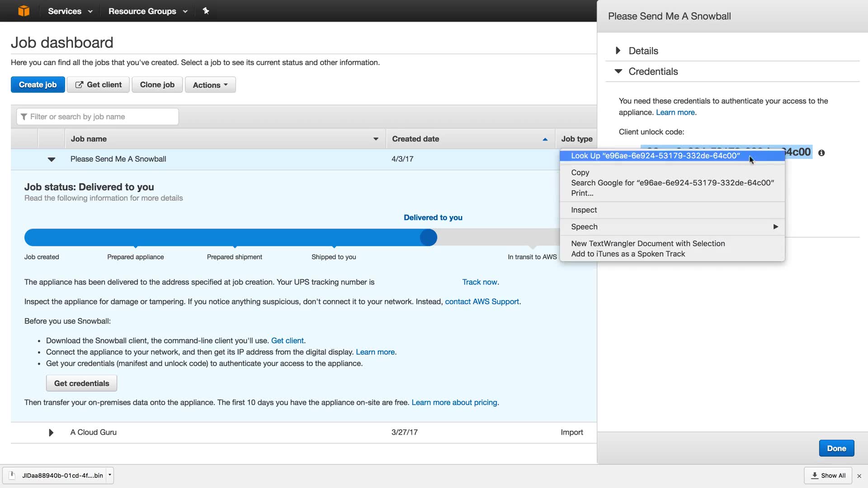868x488 pixels.
Task: Click the AWS cube logo icon
Action: coord(24,11)
